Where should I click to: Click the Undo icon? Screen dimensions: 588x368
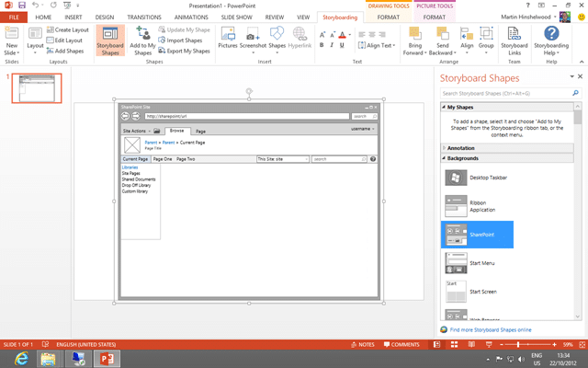tap(35, 6)
